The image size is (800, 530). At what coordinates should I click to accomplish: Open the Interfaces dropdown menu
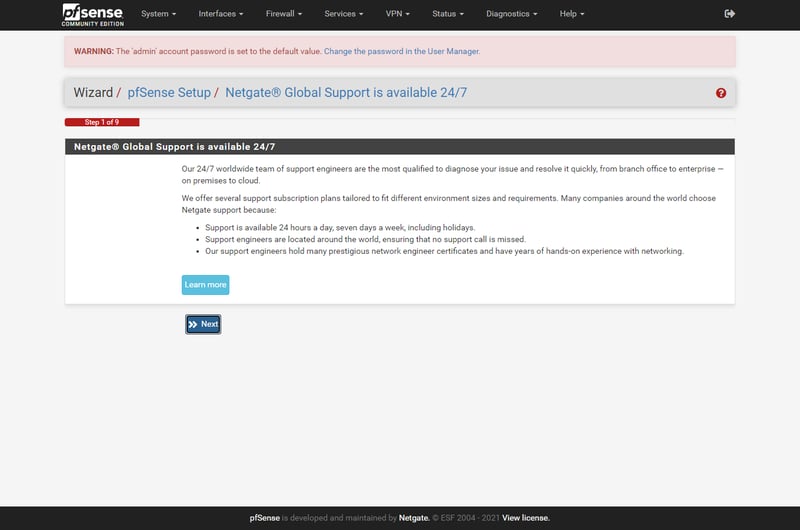tap(220, 14)
